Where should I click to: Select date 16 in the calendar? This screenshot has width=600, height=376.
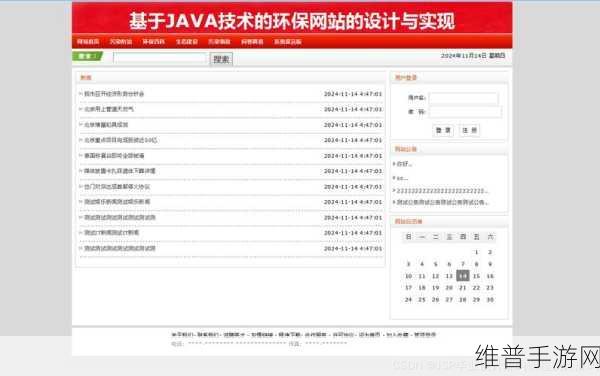(490, 276)
